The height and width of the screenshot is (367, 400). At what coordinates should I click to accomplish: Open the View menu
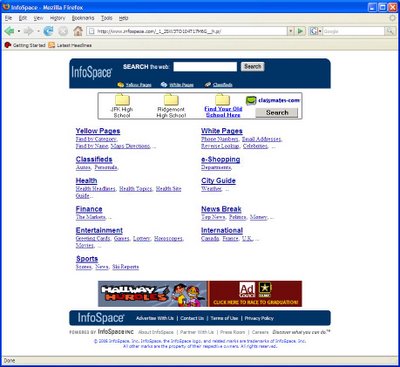38,18
